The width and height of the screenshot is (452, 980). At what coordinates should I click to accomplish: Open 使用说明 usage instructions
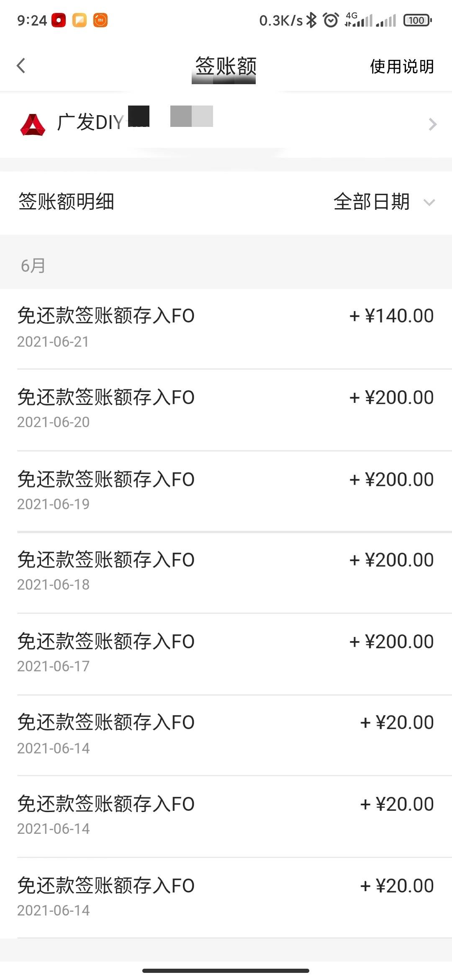tap(402, 66)
